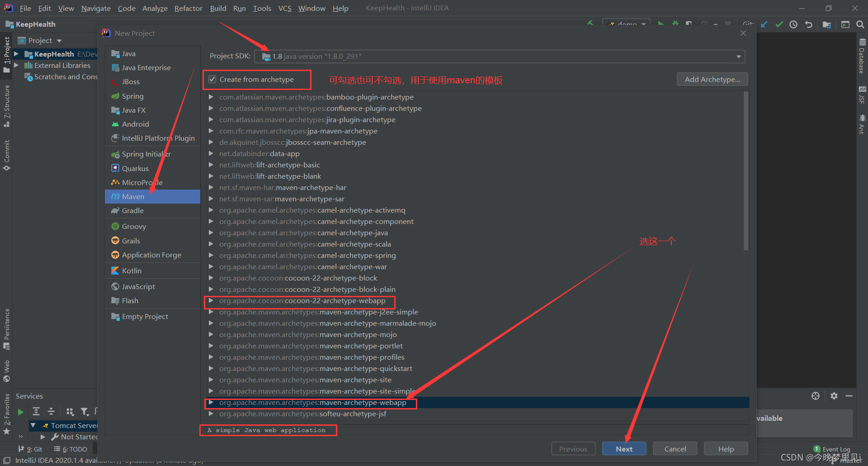This screenshot has width=868, height=466.
Task: Open the Database side panel
Action: 862,56
